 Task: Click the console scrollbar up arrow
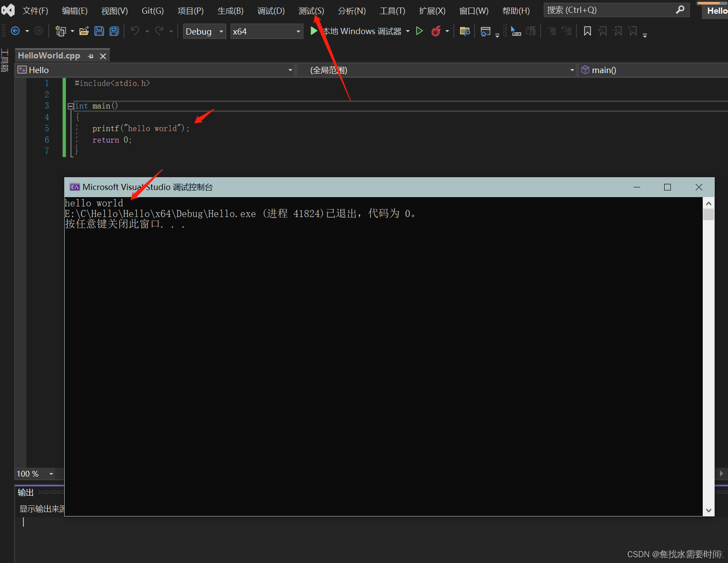coord(709,203)
